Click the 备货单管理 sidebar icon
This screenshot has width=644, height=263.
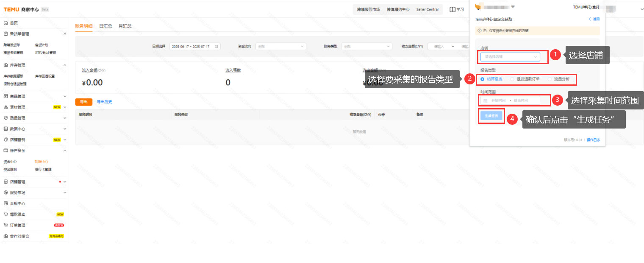pos(6,34)
